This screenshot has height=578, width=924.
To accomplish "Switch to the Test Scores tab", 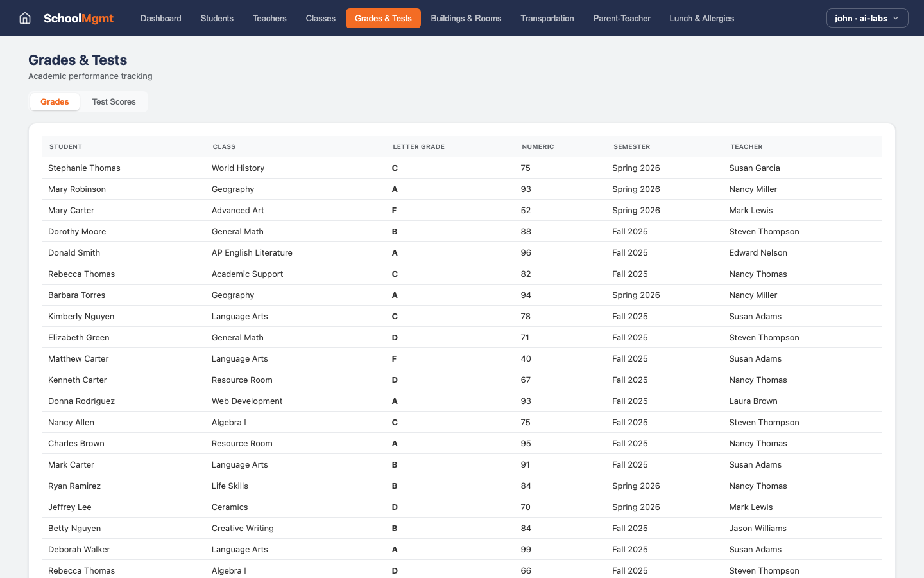I will pyautogui.click(x=114, y=101).
